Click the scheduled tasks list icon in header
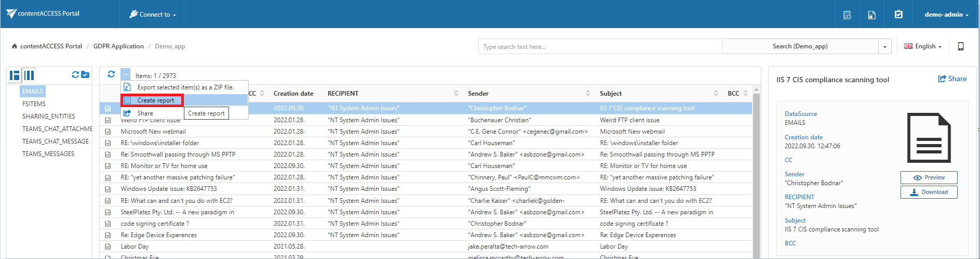 pyautogui.click(x=847, y=15)
